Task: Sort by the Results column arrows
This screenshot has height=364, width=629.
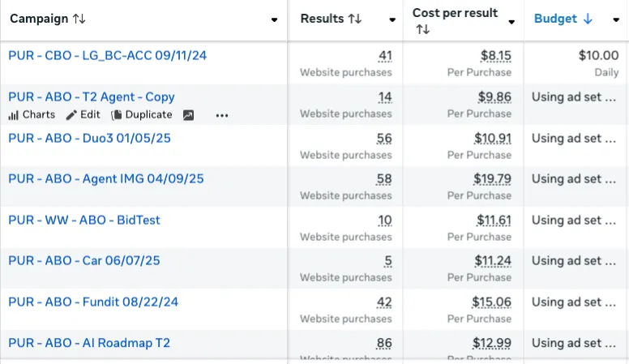Action: (x=354, y=19)
